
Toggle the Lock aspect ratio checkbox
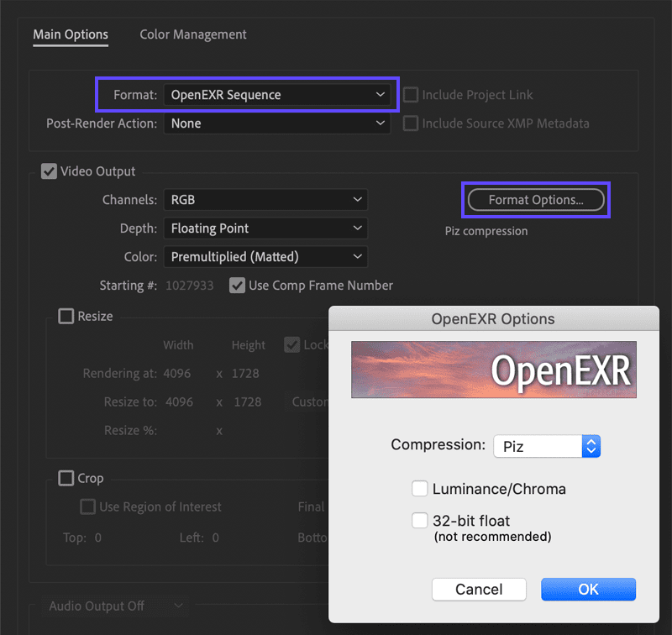(x=292, y=344)
